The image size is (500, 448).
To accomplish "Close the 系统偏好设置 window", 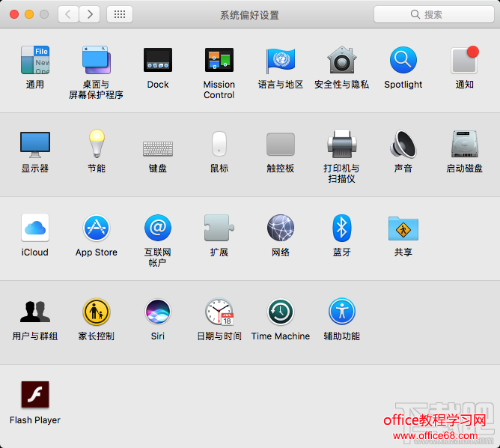I will point(14,14).
